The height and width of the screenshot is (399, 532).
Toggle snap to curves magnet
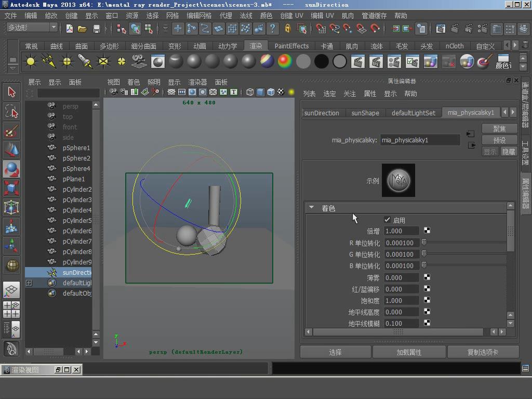coord(334,29)
